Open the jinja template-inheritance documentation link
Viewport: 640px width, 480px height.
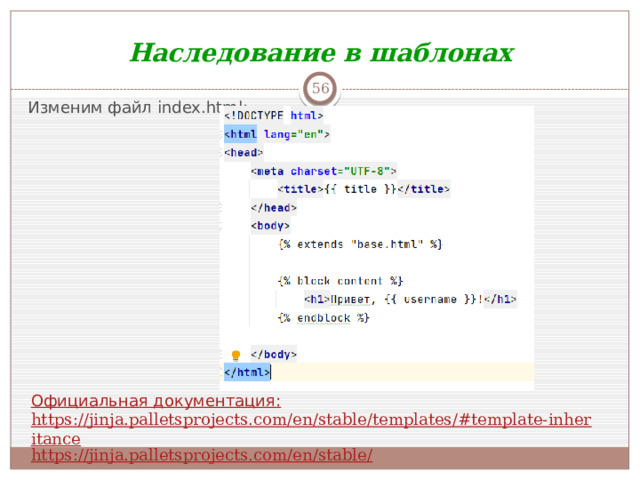pyautogui.click(x=311, y=429)
